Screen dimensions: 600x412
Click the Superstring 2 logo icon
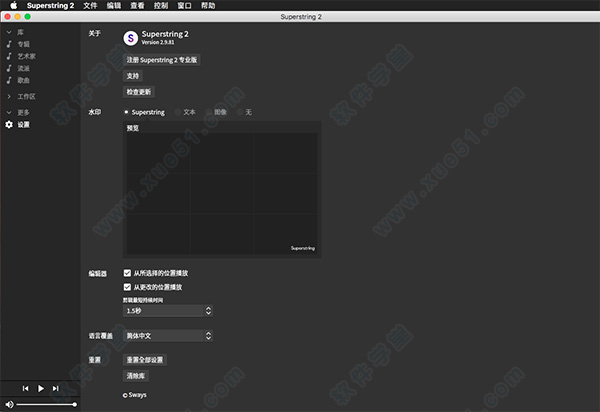130,38
